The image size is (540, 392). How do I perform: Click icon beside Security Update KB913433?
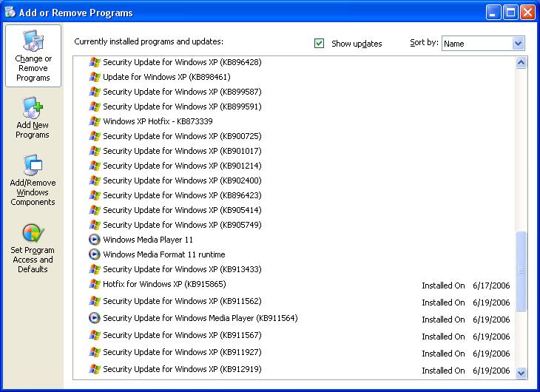coord(95,269)
